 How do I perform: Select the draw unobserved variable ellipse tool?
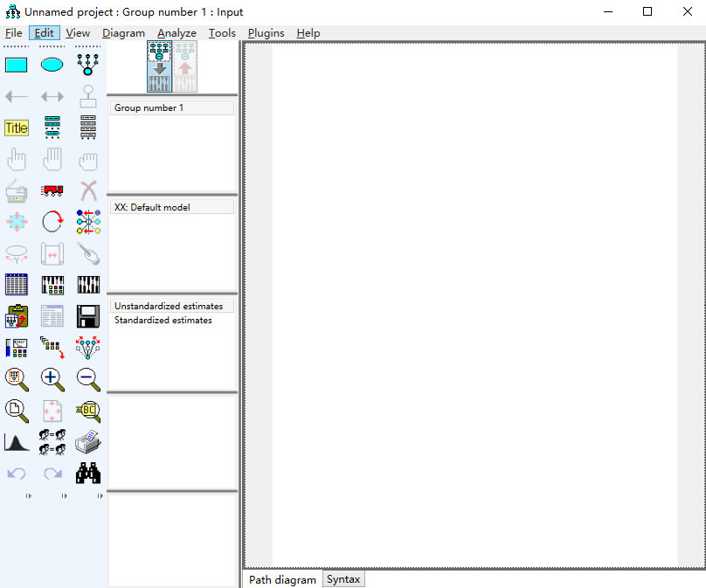52,65
